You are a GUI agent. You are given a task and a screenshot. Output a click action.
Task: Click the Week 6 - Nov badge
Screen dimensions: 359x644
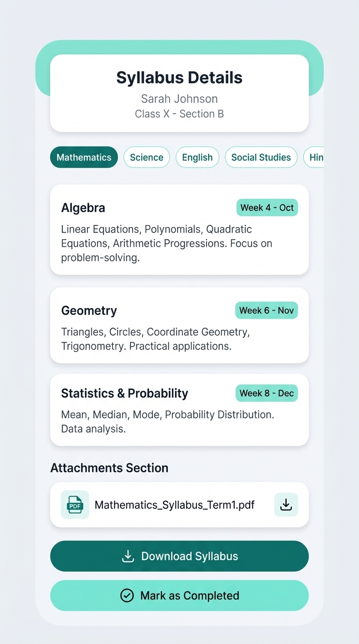click(266, 310)
